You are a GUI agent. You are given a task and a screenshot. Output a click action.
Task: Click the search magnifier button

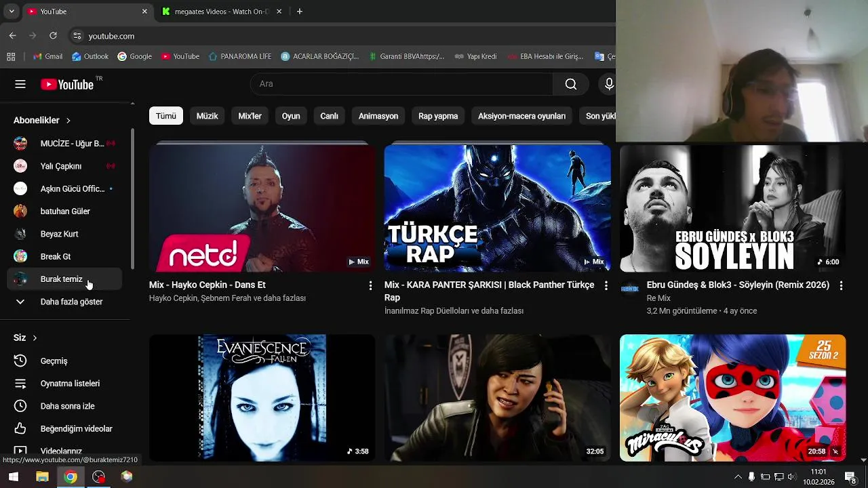click(571, 84)
